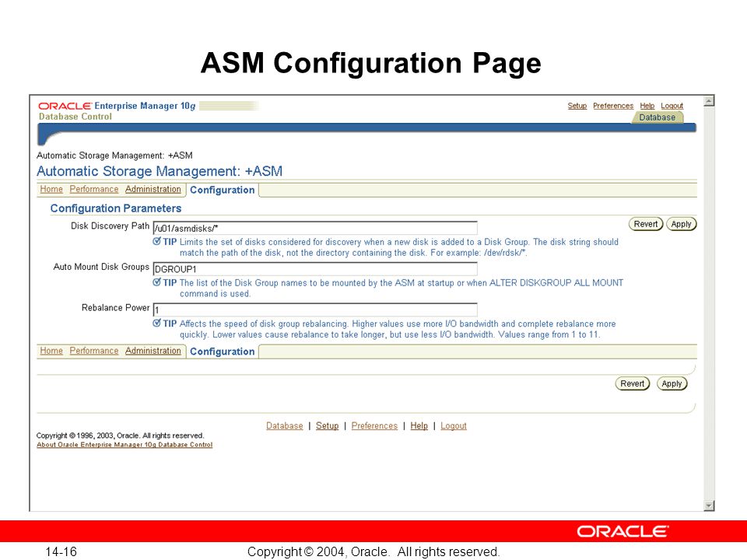Screen dimensions: 747x560
Task: Click the bottom Revert button
Action: [632, 383]
